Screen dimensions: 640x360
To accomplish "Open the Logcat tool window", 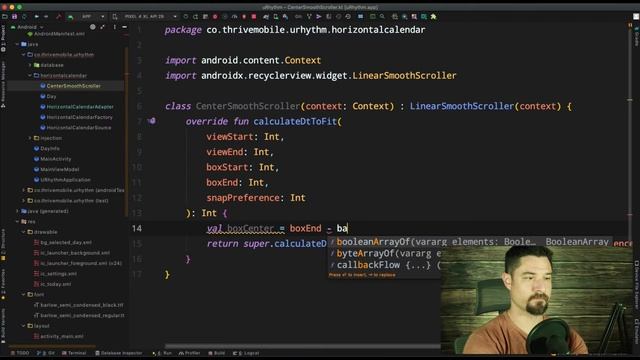I will tap(246, 353).
